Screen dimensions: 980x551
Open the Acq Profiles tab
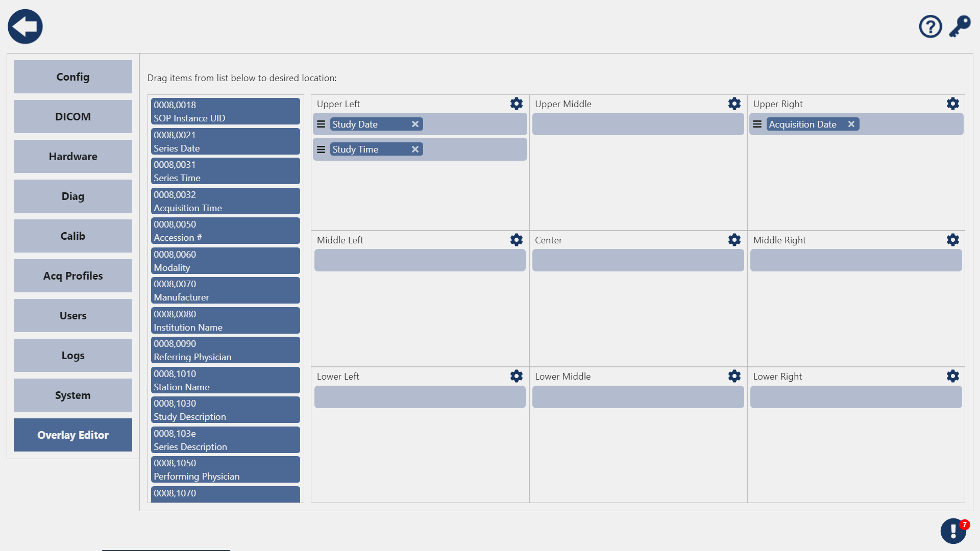[x=73, y=275]
